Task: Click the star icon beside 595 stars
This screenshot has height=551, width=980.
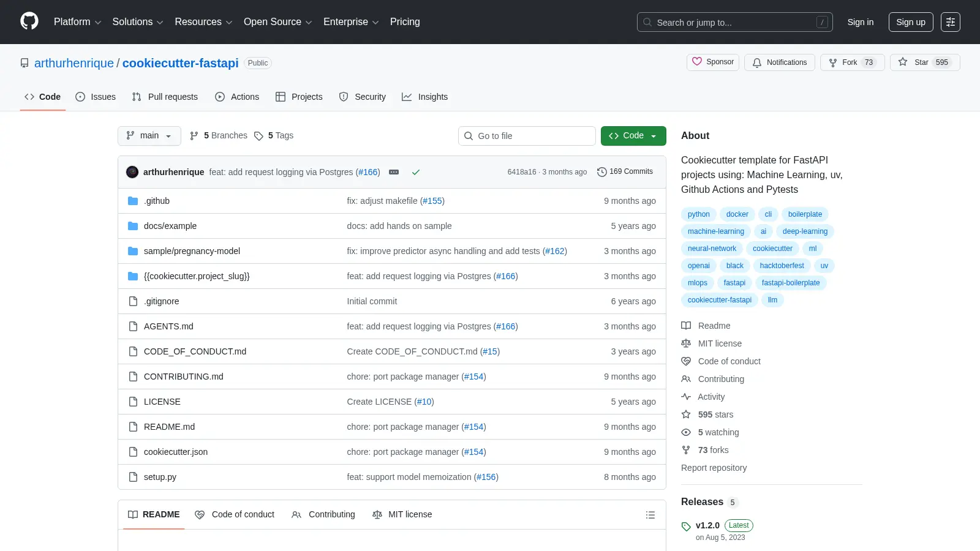Action: pyautogui.click(x=686, y=414)
